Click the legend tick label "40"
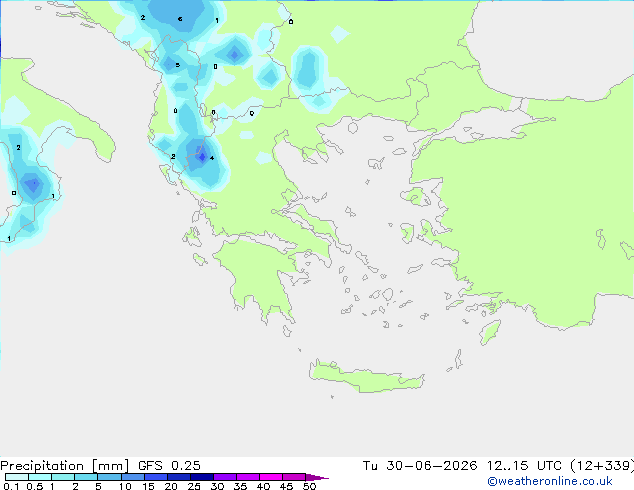The height and width of the screenshot is (490, 634). click(x=263, y=486)
